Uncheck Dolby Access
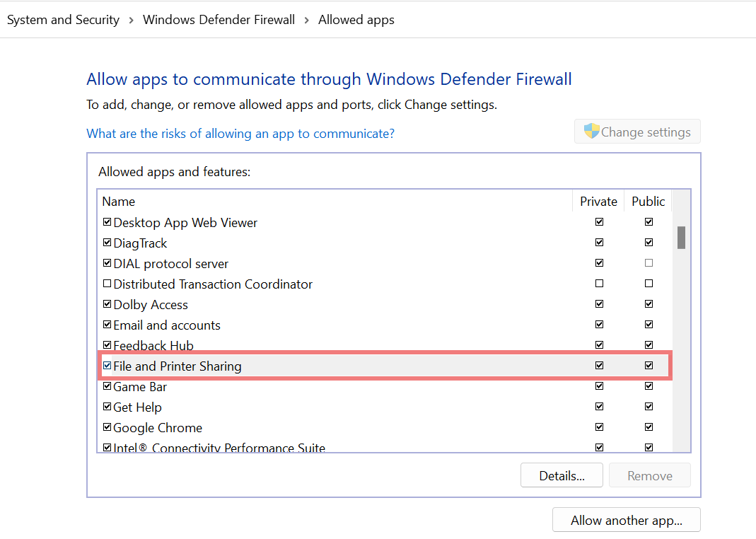This screenshot has height=539, width=756. (107, 303)
